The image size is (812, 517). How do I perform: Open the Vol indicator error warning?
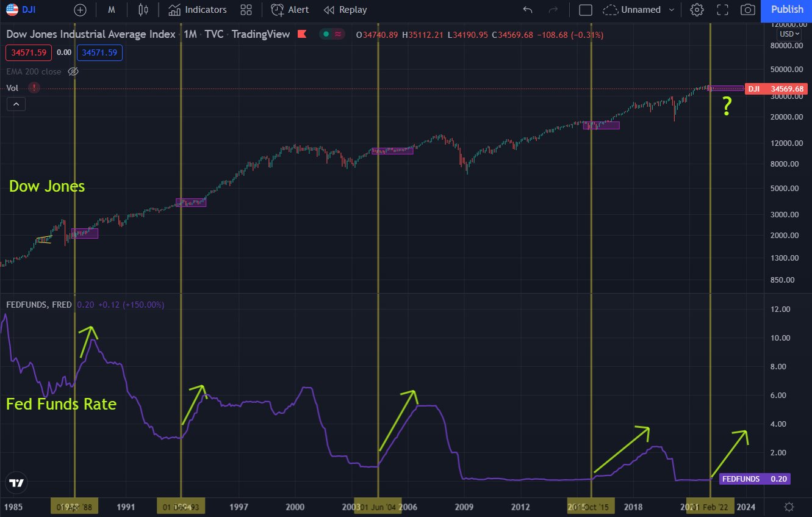(x=34, y=88)
